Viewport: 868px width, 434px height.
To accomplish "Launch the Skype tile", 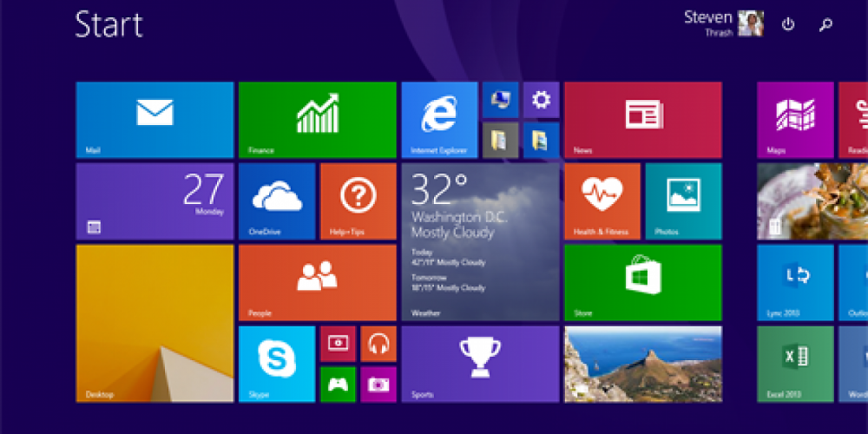I will pos(277,365).
